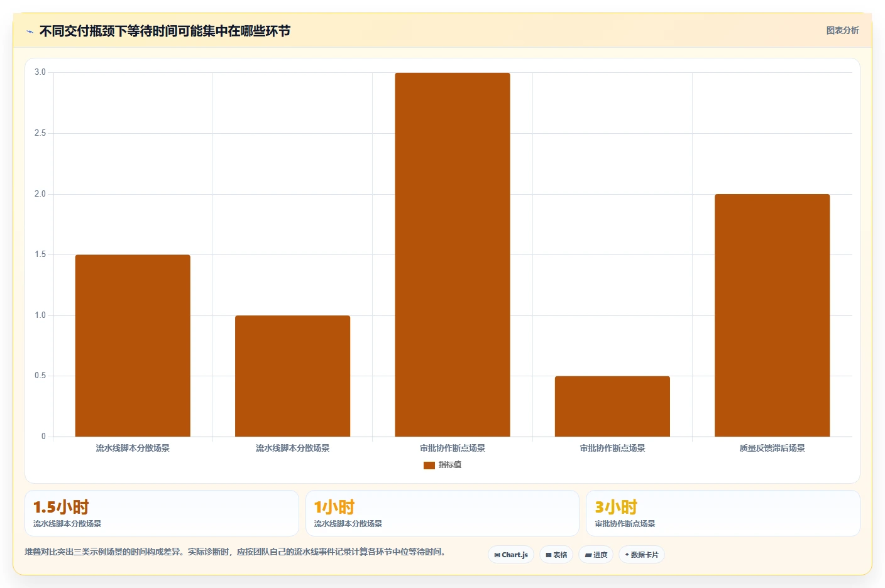The image size is (885, 588).
Task: Select the 质量反馈滞后场景 bar reaching 2.0
Action: [x=772, y=315]
